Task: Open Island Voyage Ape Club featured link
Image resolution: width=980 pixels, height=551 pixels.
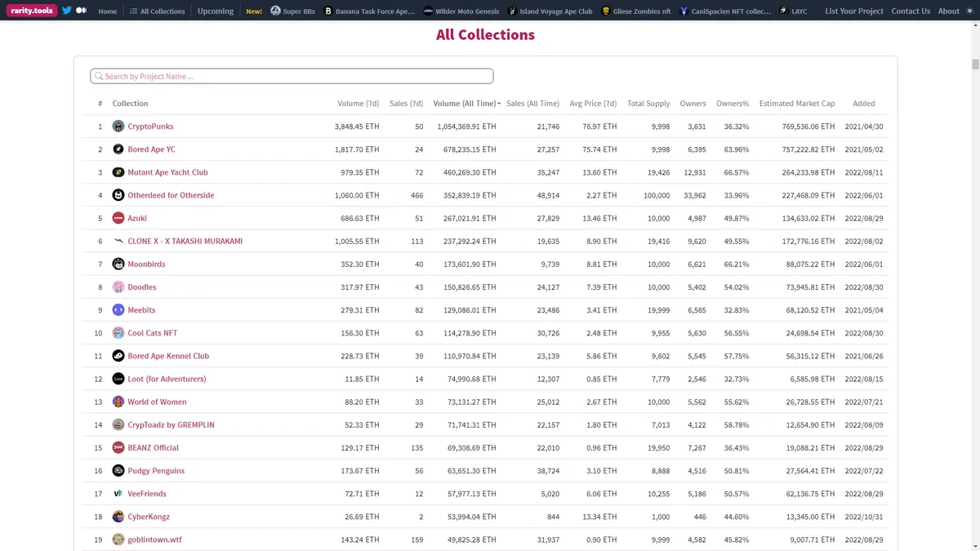Action: point(550,11)
